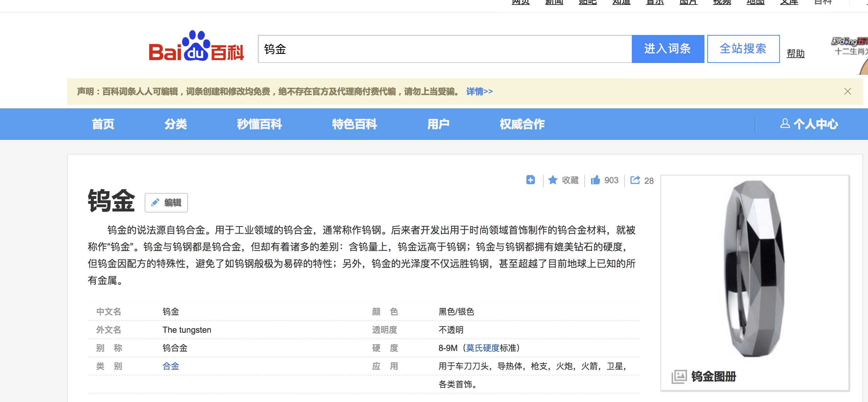868x402 pixels.
Task: Click the blue plus icon above the article
Action: [x=530, y=180]
